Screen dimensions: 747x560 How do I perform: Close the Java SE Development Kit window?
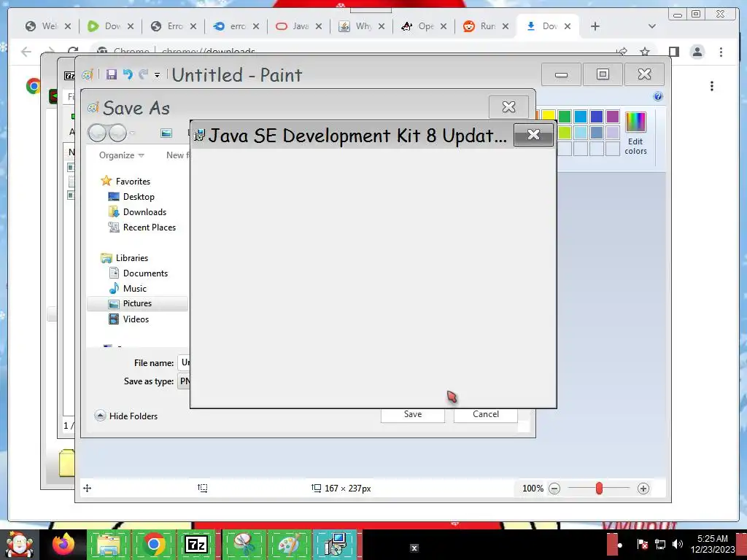pyautogui.click(x=533, y=135)
